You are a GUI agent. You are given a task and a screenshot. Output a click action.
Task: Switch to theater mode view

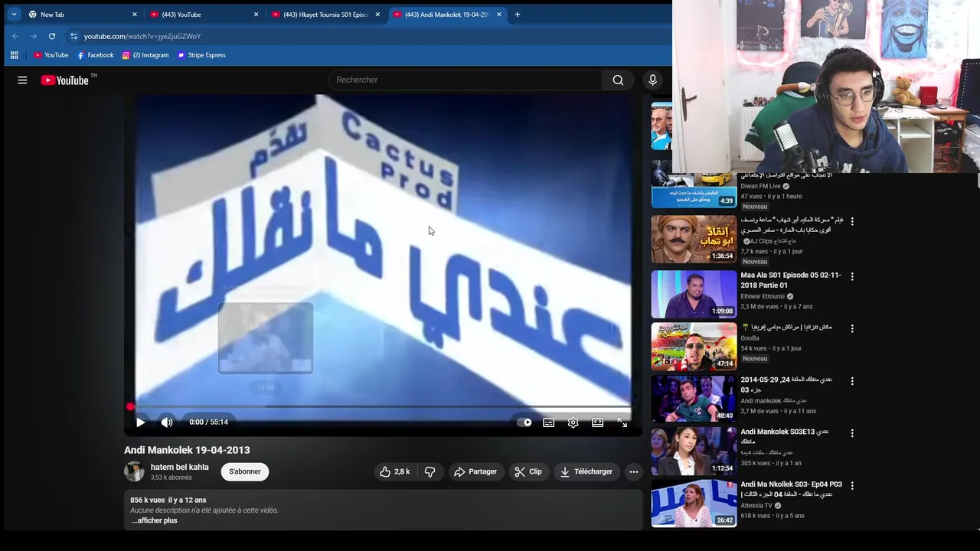[x=598, y=422]
